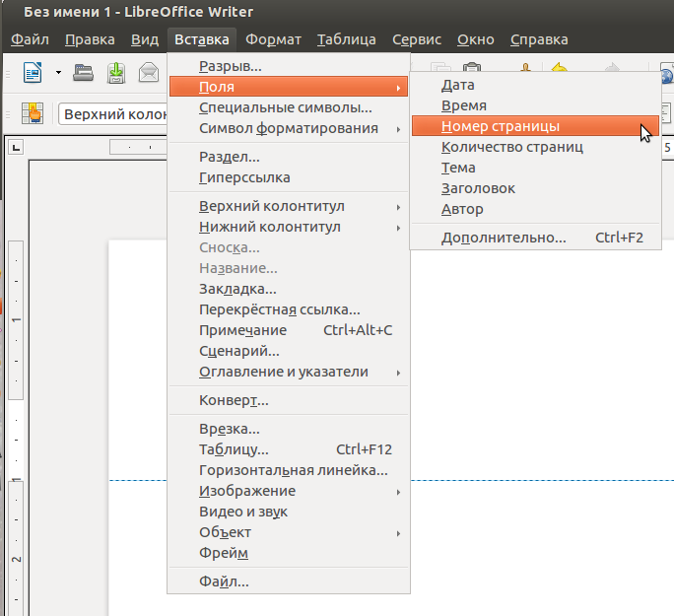This screenshot has width=674, height=616.
Task: Expand Изображение submenu
Action: click(289, 491)
